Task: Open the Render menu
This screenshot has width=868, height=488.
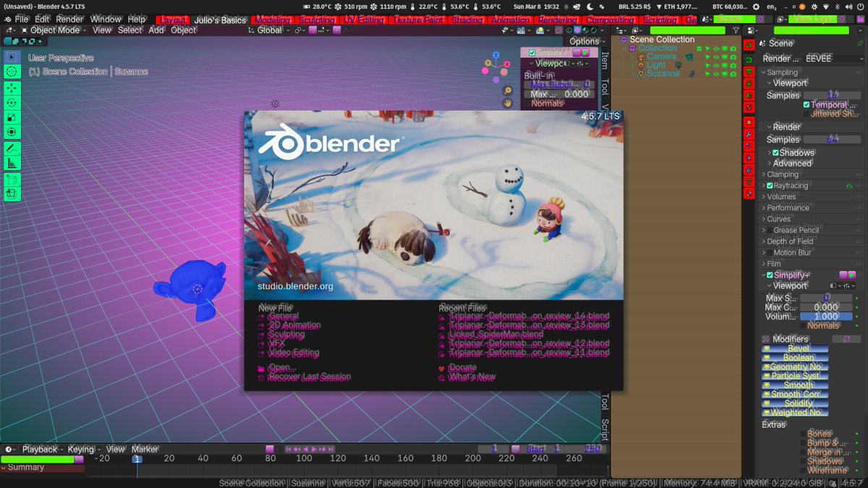Action: [x=69, y=20]
